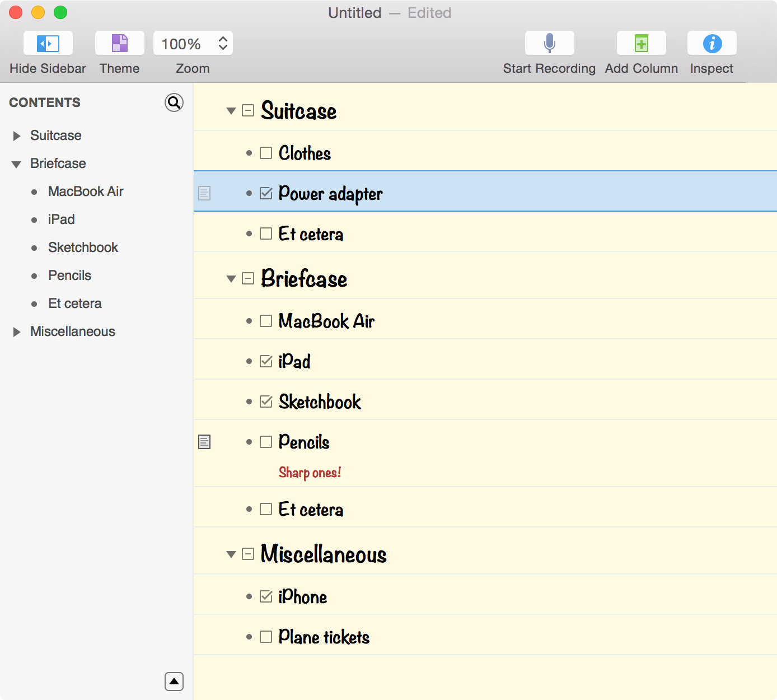
Task: Uncheck the iPhone checkbox
Action: point(266,596)
